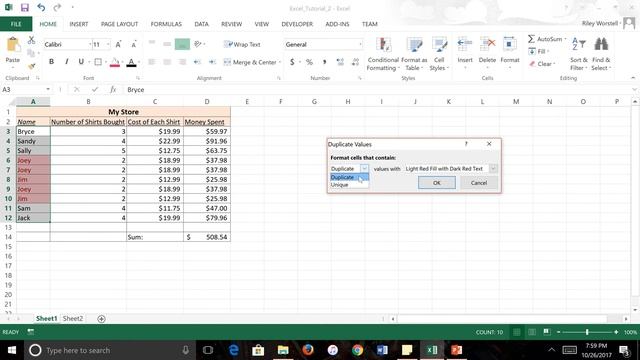Click the Duplicate combo box arrow

(364, 169)
